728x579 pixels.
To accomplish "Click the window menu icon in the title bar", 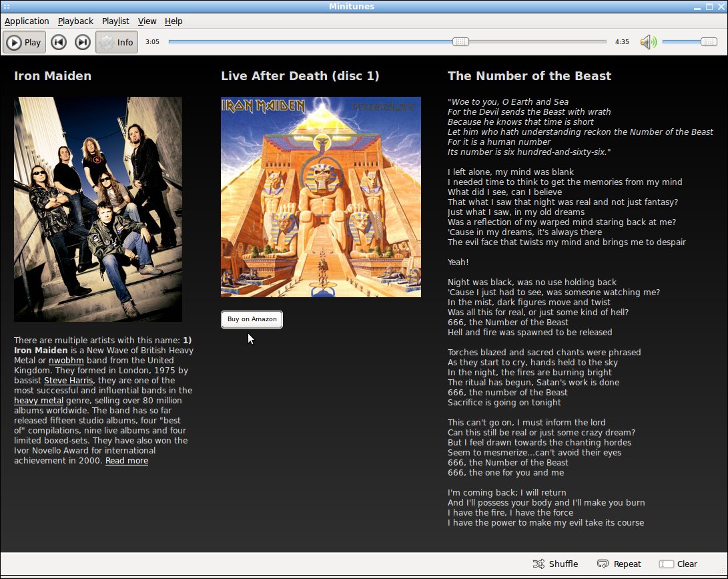I will tap(6, 7).
